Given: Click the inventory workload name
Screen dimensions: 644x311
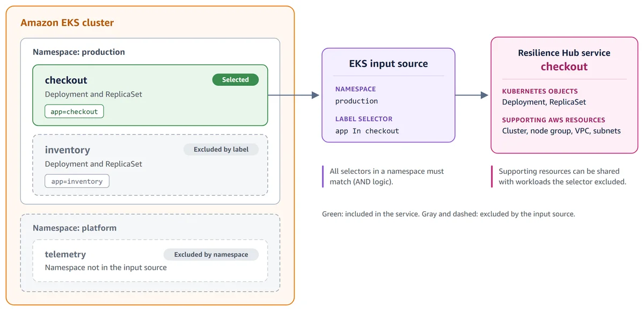Looking at the screenshot, I should [x=68, y=150].
